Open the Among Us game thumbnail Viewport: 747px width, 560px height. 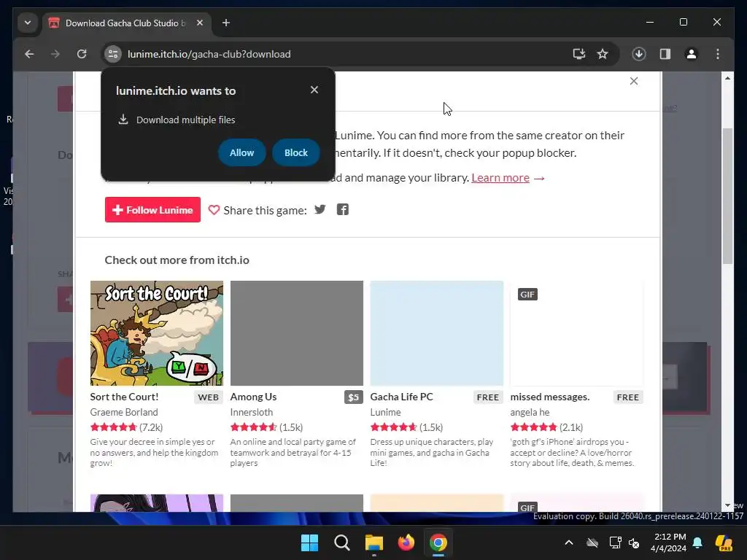tap(297, 332)
